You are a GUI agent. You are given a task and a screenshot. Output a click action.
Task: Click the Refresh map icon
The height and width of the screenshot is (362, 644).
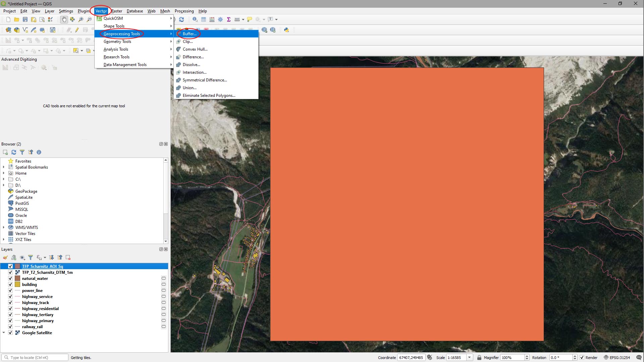coord(181,19)
